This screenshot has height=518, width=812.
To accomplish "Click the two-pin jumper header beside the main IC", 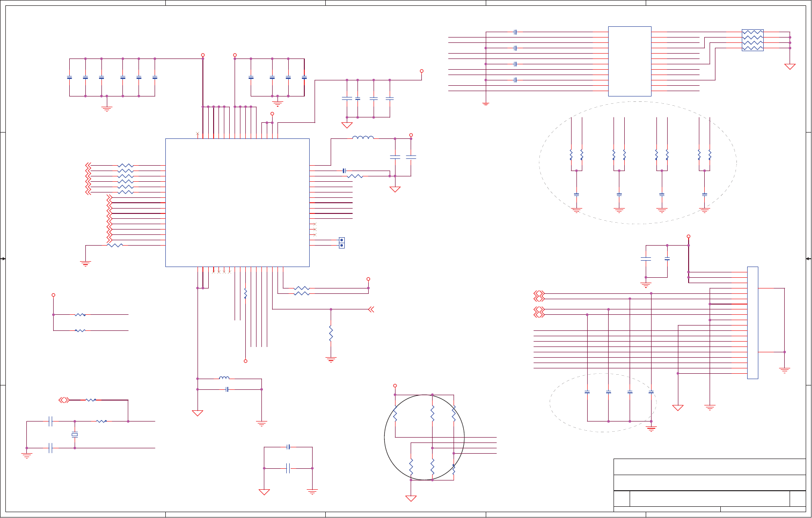I will click(342, 243).
